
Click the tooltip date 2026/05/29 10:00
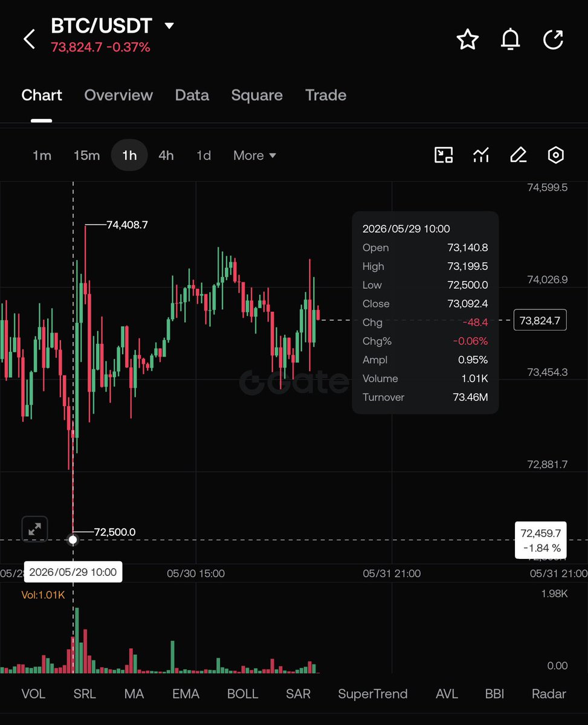(x=406, y=228)
